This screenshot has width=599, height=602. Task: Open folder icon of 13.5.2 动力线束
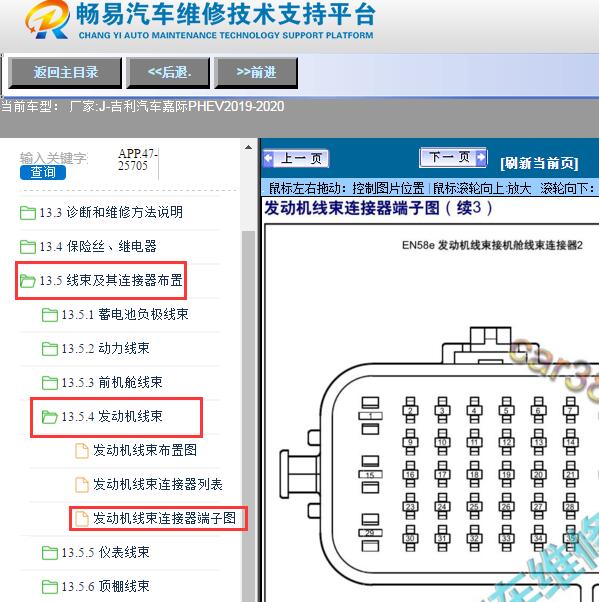pyautogui.click(x=50, y=349)
